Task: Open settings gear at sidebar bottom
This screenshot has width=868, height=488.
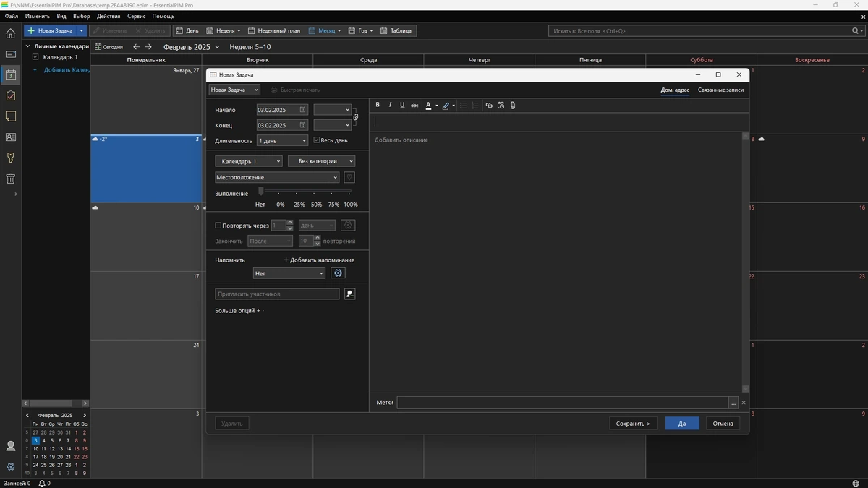Action: (x=10, y=467)
